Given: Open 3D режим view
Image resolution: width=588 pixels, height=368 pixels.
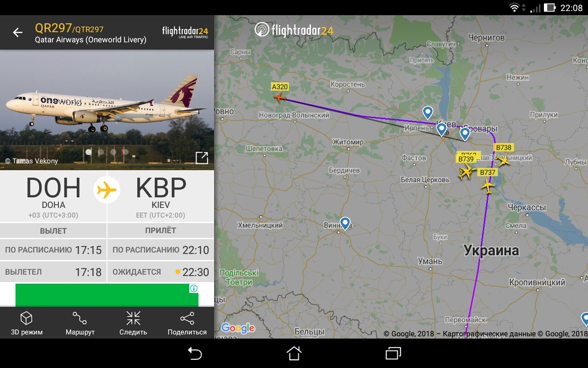Looking at the screenshot, I should (x=27, y=323).
